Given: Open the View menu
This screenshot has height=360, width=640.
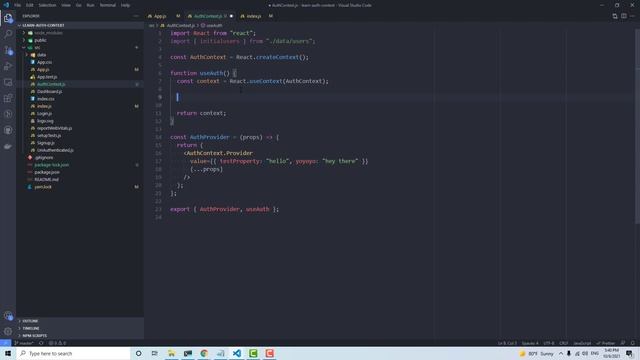Looking at the screenshot, I should click(66, 5).
